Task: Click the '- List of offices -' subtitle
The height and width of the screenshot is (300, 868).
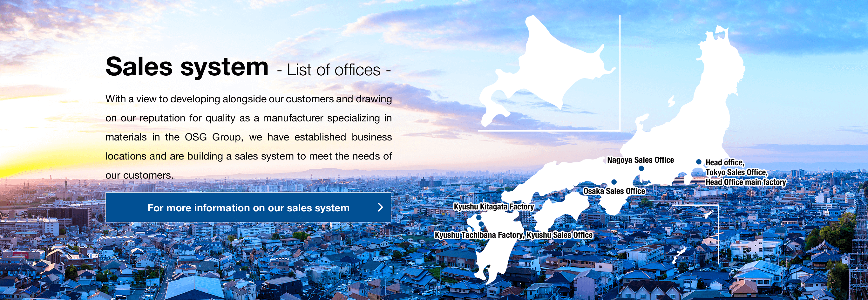Action: click(334, 70)
